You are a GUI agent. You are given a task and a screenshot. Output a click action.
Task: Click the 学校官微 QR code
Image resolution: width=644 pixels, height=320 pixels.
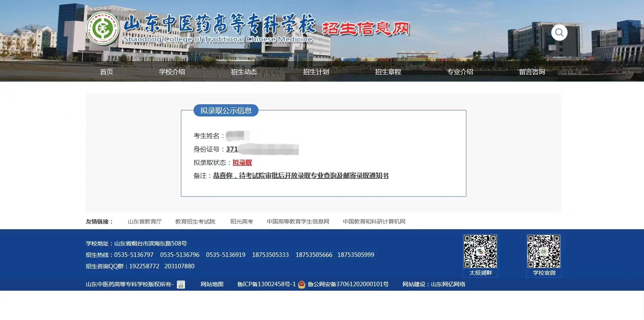[544, 252]
